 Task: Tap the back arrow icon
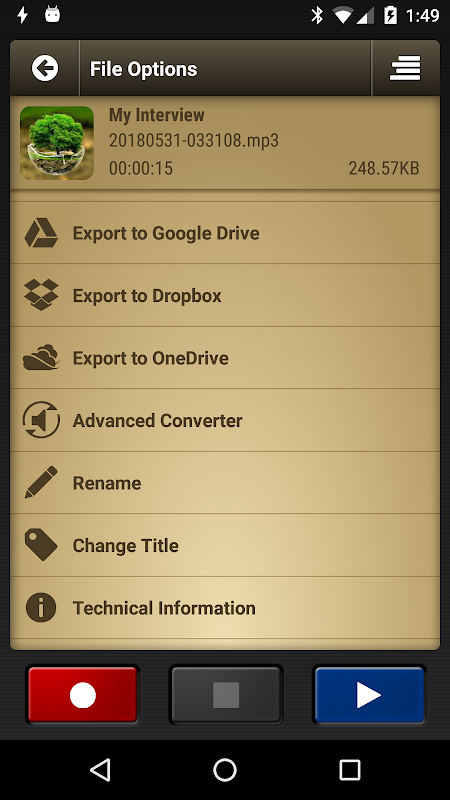[x=45, y=68]
